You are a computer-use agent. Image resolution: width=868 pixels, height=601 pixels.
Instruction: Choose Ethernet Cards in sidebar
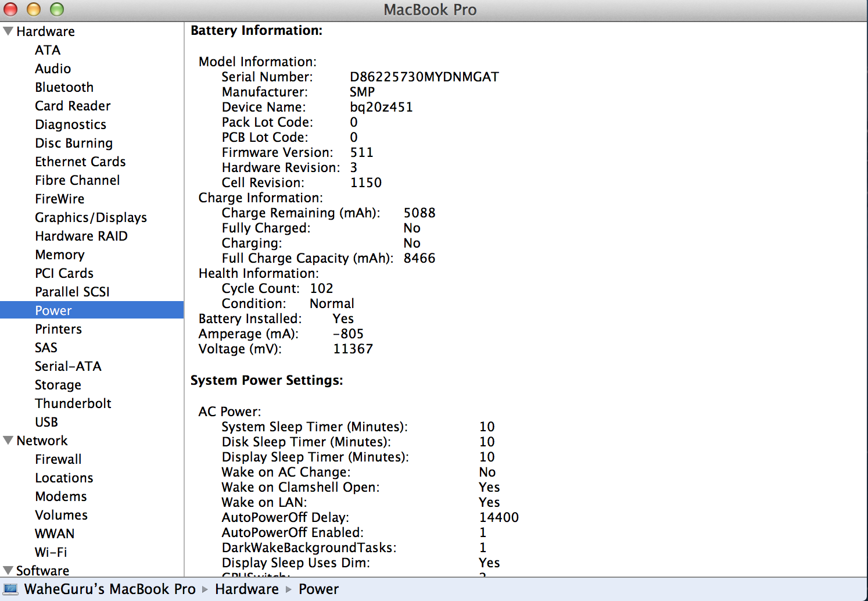coord(80,162)
